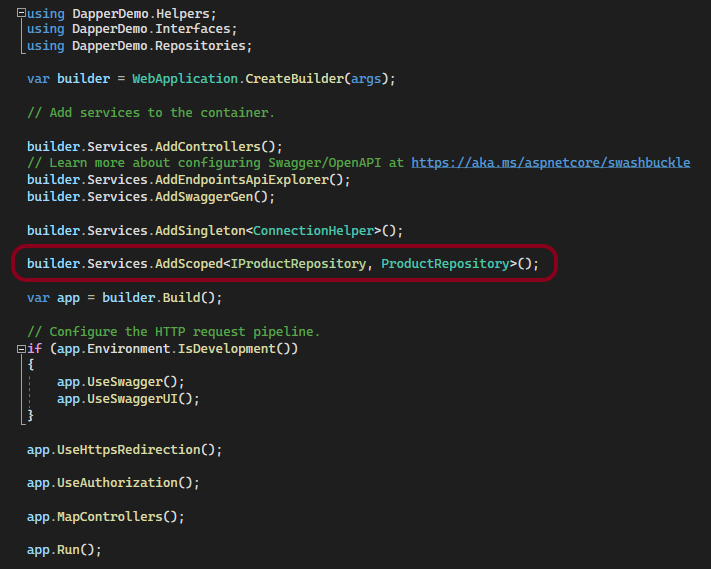Click ProductRepository type in the AddScoped line
Viewport: 711px width, 569px height.
[x=445, y=264]
